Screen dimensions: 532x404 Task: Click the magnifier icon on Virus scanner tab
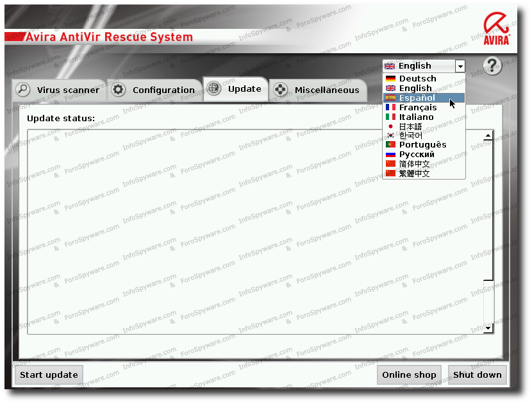point(23,90)
